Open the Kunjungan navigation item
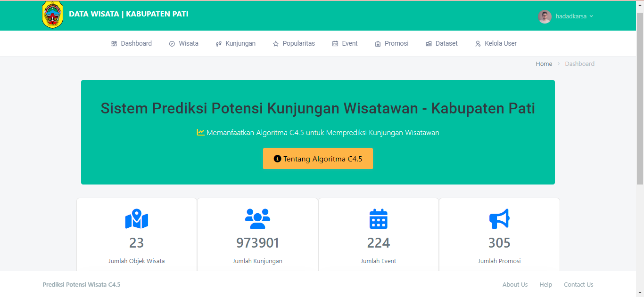 [x=236, y=44]
